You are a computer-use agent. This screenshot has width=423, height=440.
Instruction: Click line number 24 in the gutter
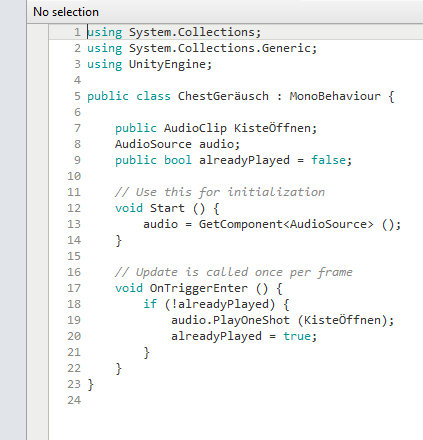point(74,400)
